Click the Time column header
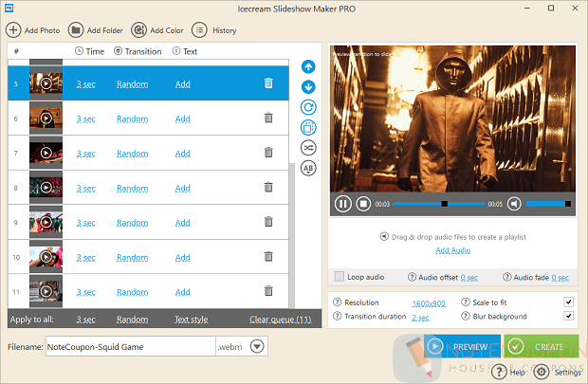This screenshot has height=384, width=588. 90,51
